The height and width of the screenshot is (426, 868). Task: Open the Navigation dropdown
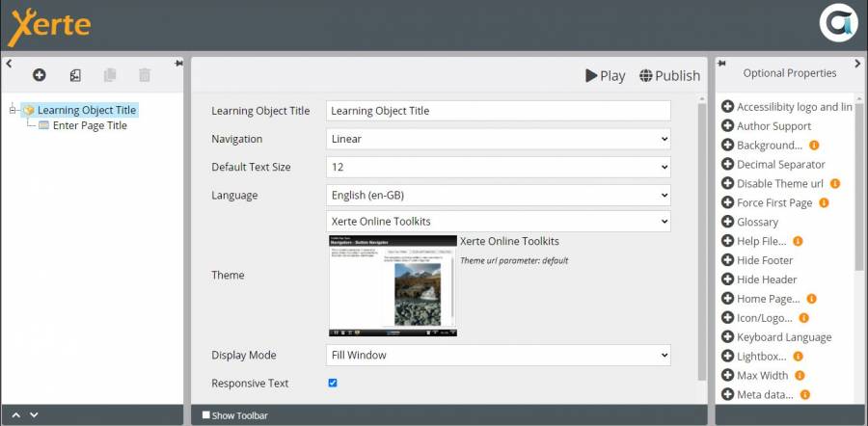[498, 139]
